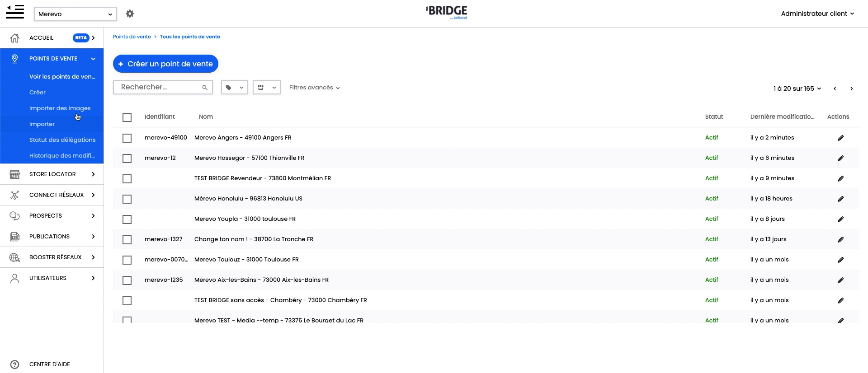The image size is (868, 373).
Task: Collapse sidebar with the hamburger menu icon
Action: click(15, 12)
